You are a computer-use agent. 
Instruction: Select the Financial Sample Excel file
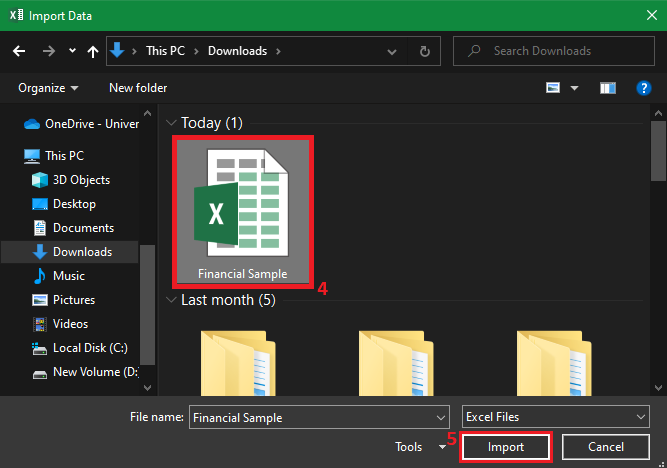pyautogui.click(x=243, y=210)
